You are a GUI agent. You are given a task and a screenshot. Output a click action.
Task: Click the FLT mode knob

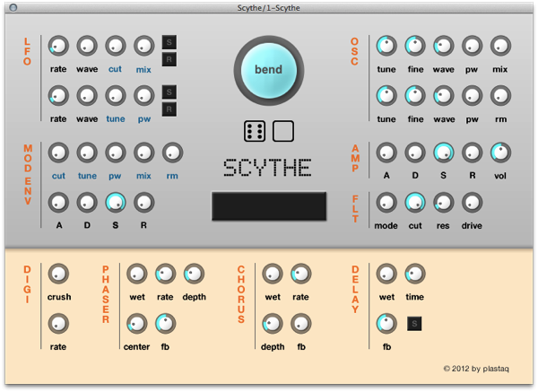point(386,203)
